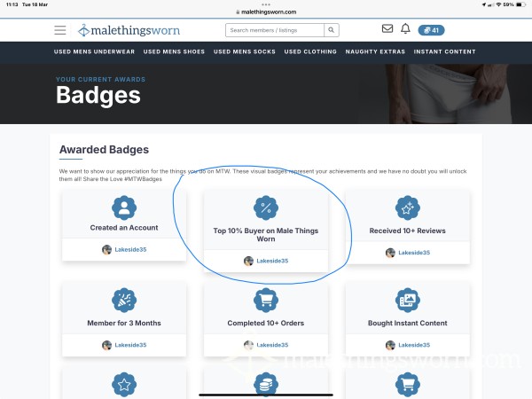Click avatar thumbnail under Created an Account

(x=107, y=250)
